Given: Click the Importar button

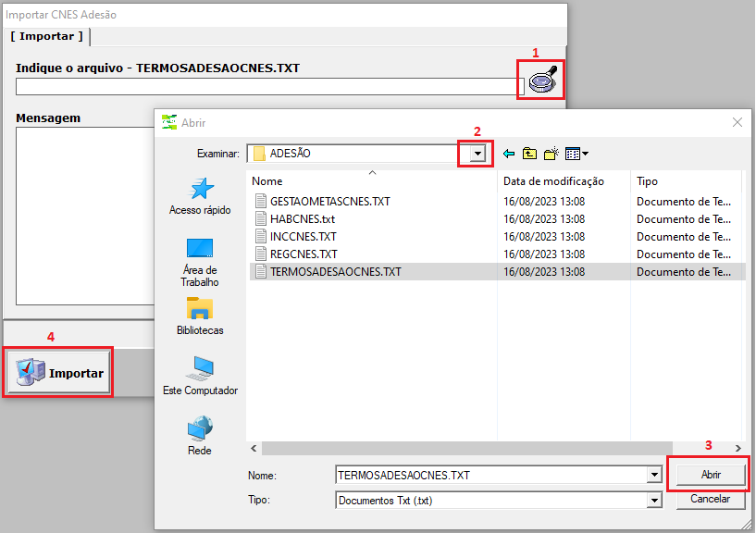Looking at the screenshot, I should point(60,373).
